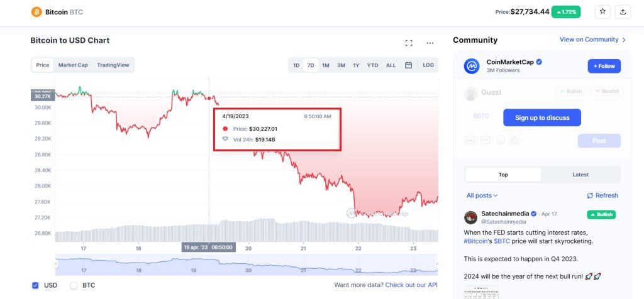Uncheck the USD currency checkbox

point(35,285)
